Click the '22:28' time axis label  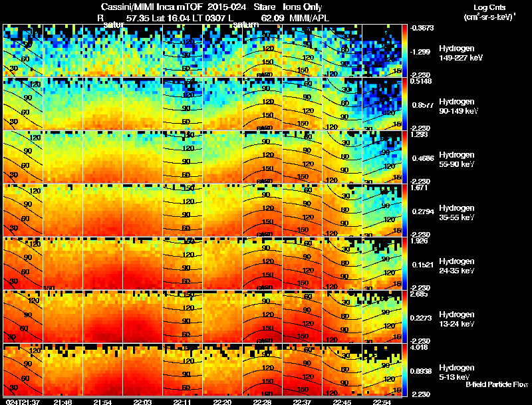pos(262,402)
